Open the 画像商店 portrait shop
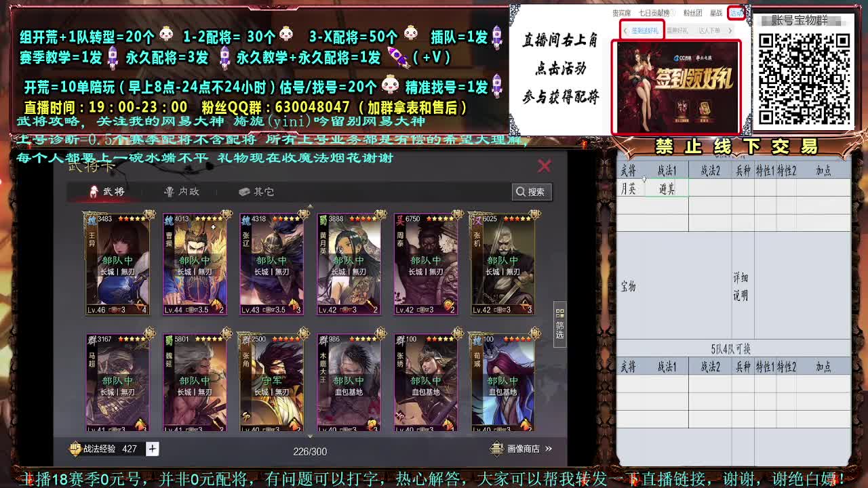 pos(521,449)
